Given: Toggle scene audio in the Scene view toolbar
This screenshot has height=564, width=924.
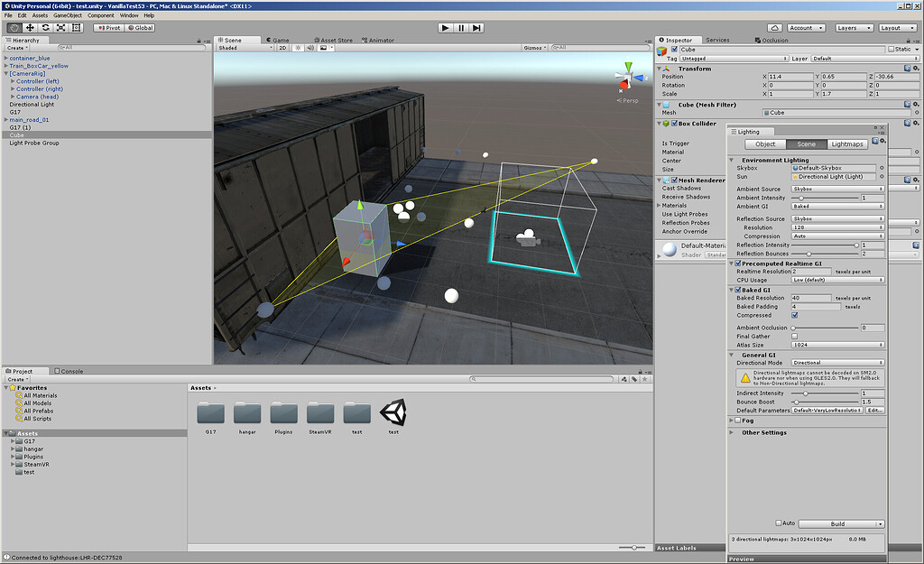Looking at the screenshot, I should coord(310,49).
